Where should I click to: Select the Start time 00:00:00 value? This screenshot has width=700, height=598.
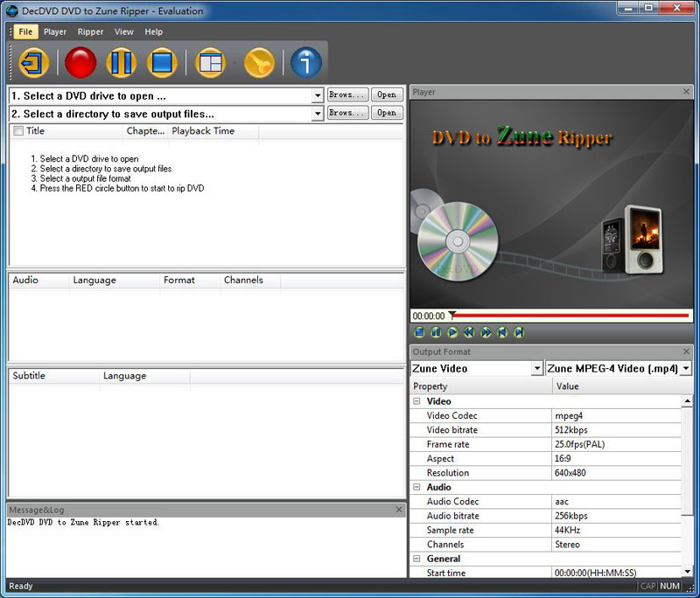click(x=616, y=573)
